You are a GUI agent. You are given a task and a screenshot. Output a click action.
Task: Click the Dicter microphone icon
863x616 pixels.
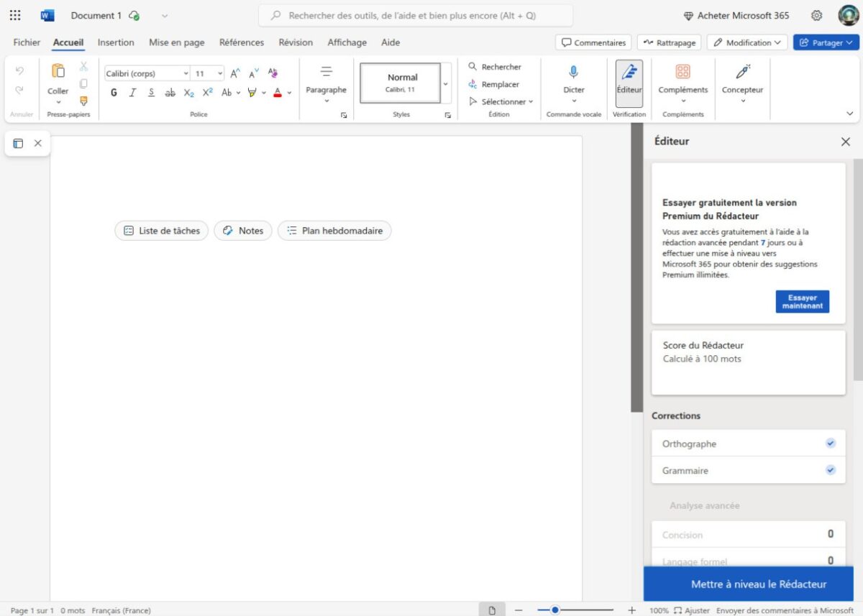(574, 72)
